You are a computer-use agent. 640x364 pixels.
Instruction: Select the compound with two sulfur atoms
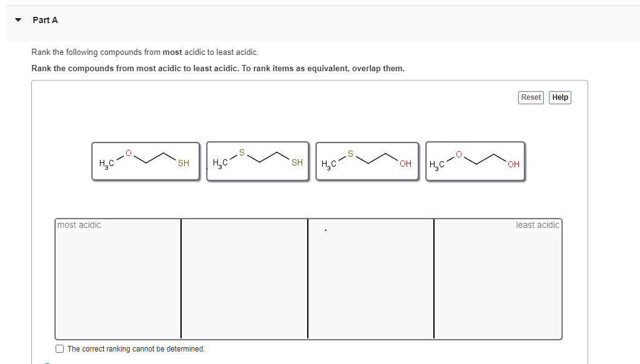point(257,161)
